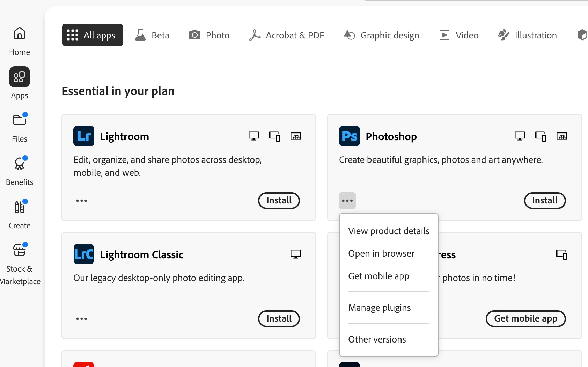Click Photoshop's web availability icon
Image resolution: width=588 pixels, height=367 pixels.
pos(561,136)
